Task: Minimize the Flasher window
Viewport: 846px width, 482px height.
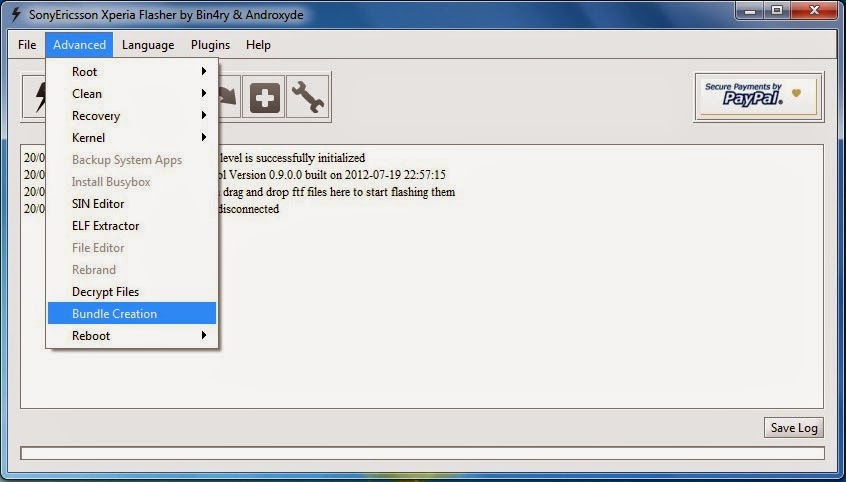Action: tap(751, 11)
